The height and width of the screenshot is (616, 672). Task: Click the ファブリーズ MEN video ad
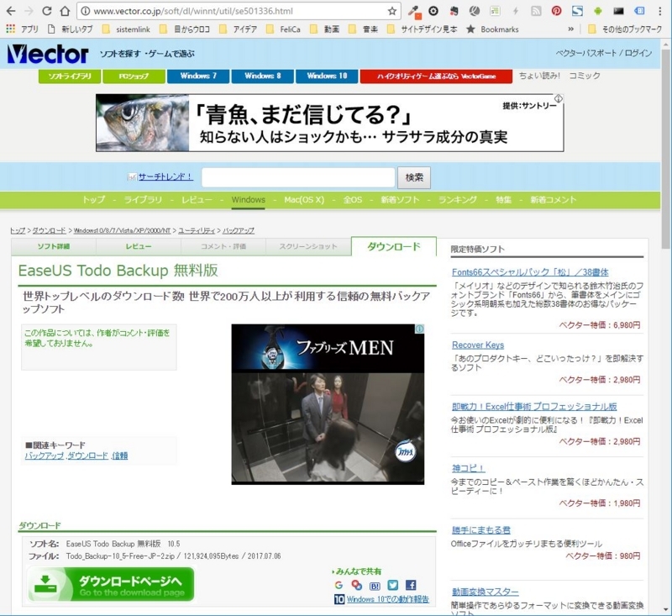coord(328,404)
